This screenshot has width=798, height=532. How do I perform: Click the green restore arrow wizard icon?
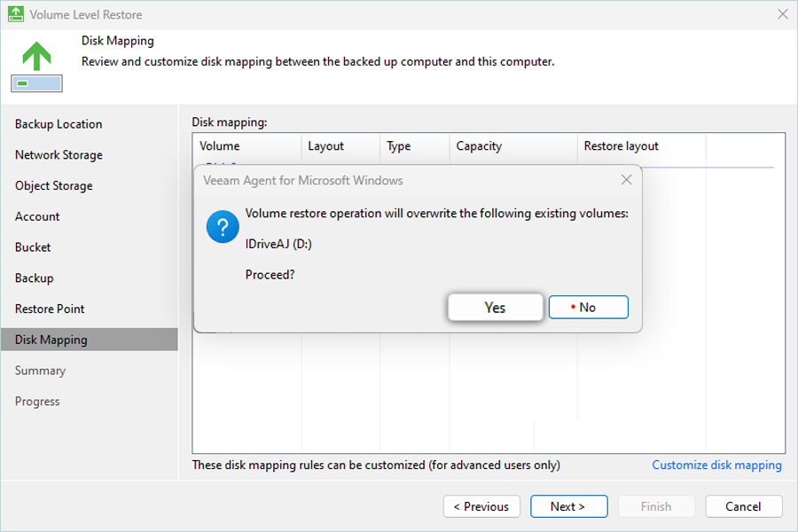[x=36, y=66]
